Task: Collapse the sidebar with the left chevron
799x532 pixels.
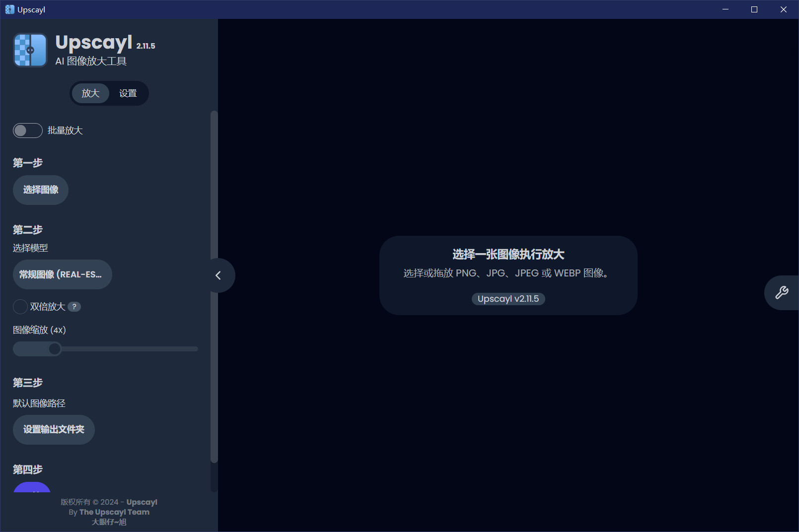Action: pos(218,275)
